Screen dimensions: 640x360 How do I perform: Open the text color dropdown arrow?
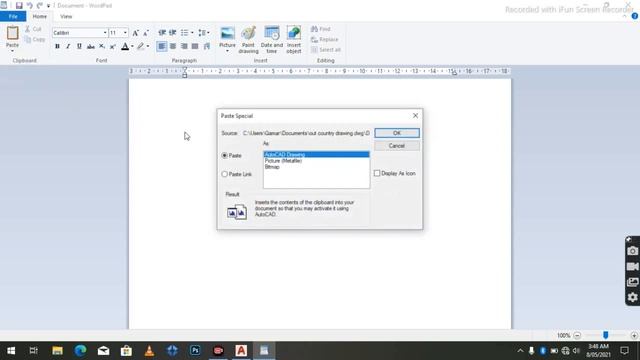point(132,47)
